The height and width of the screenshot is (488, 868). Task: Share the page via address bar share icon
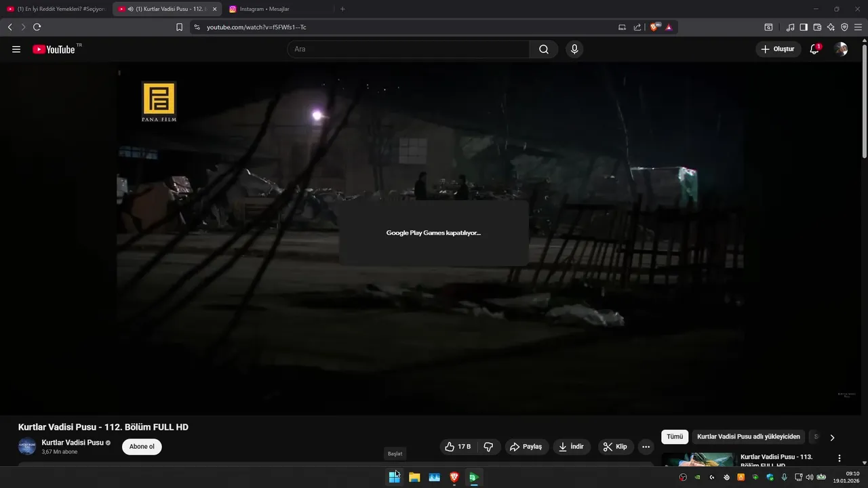[637, 27]
